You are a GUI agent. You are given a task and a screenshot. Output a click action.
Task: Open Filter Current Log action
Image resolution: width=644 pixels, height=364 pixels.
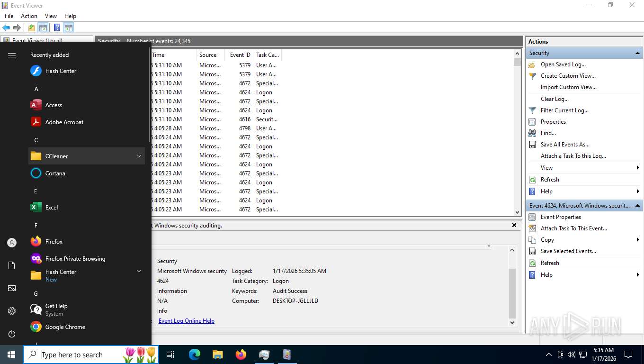click(x=564, y=110)
